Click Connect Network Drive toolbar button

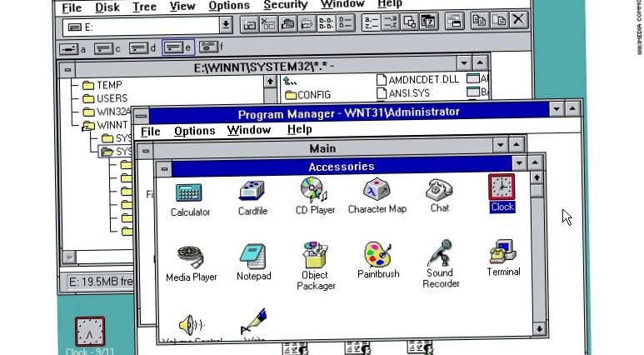point(249,23)
